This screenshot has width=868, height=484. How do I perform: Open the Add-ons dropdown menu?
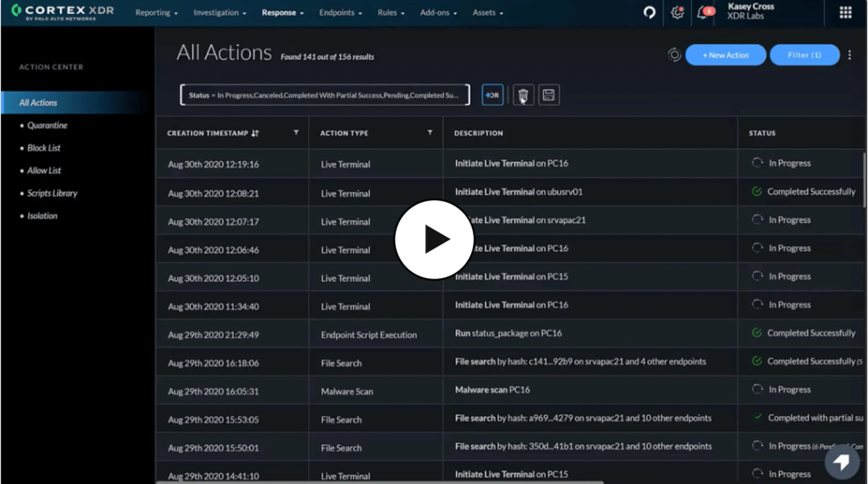[439, 13]
